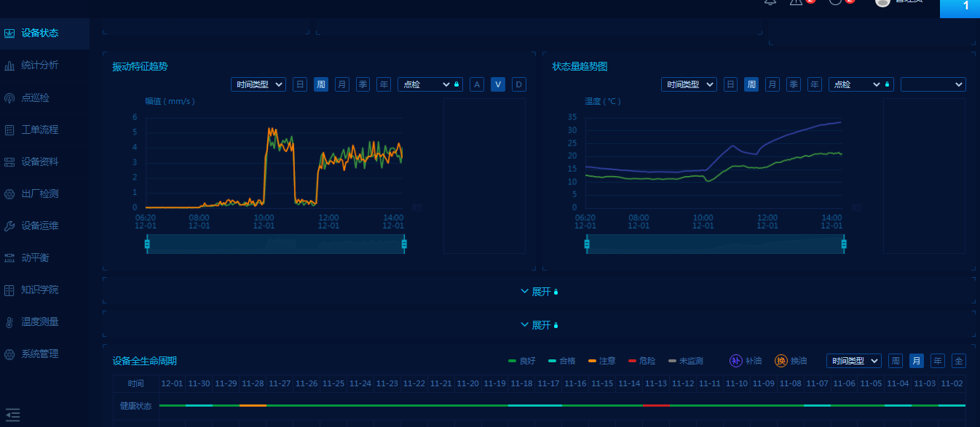
Task: Click the 换油 orange circle icon
Action: tap(781, 361)
